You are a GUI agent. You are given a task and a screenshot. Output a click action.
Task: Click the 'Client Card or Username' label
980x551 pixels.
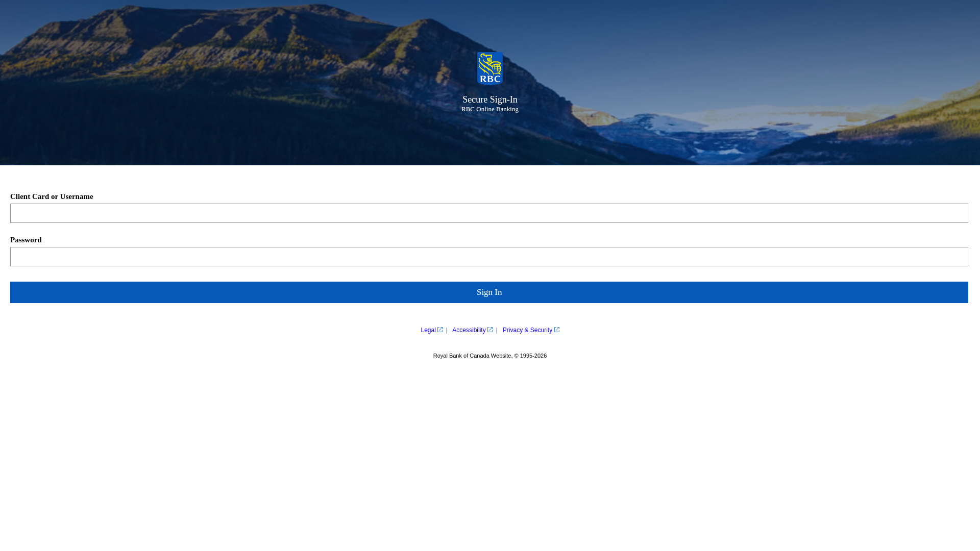coord(52,196)
